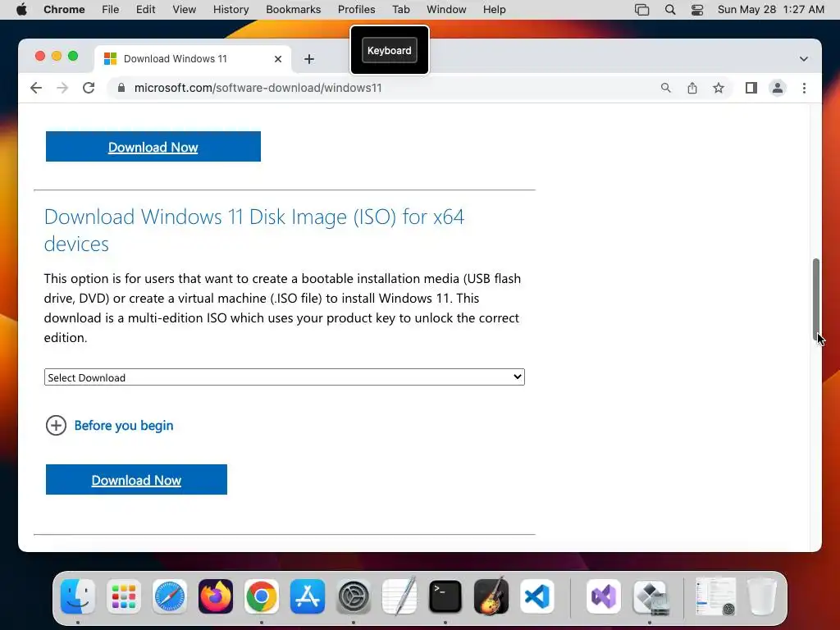Open the address bar zoom magnifier icon

point(665,88)
